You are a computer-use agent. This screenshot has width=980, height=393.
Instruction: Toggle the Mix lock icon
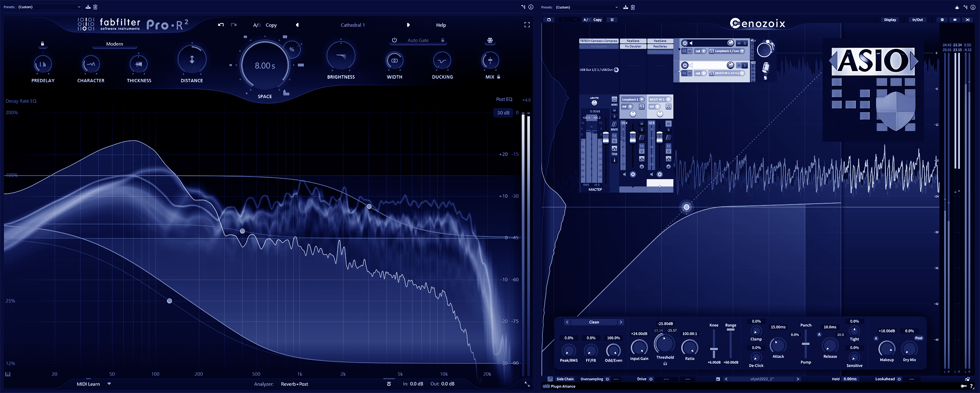499,77
